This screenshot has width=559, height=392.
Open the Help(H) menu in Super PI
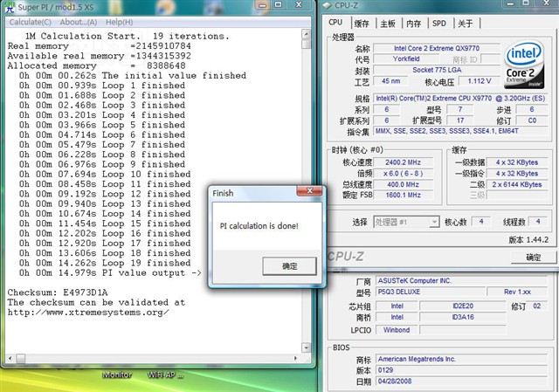tap(119, 22)
